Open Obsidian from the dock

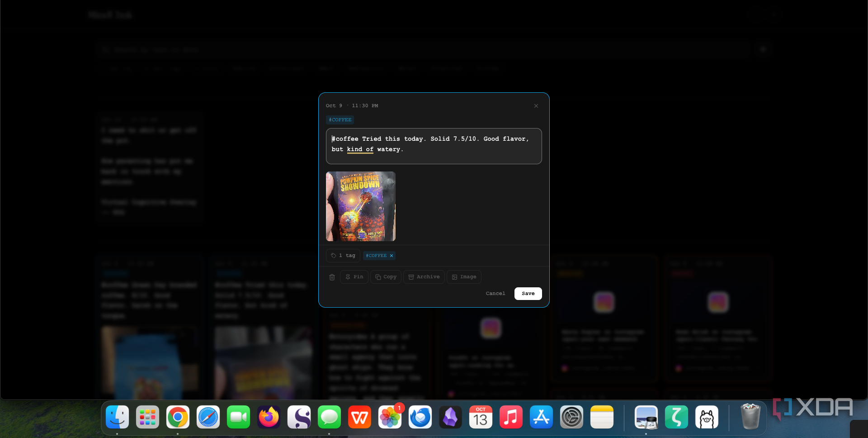(x=450, y=417)
